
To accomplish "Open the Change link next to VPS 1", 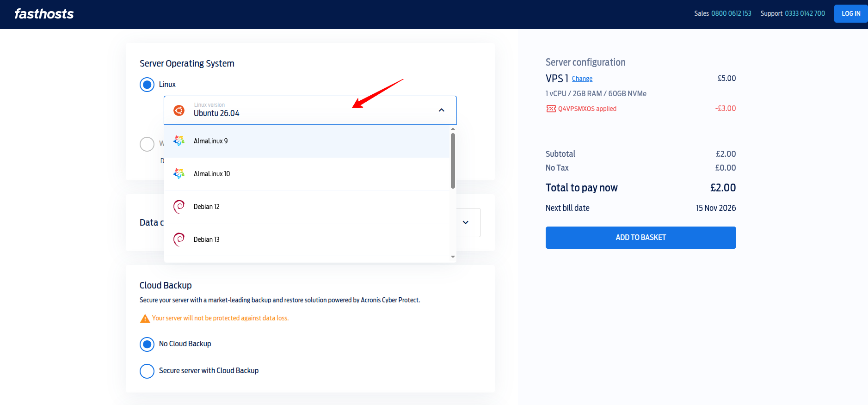I will point(582,79).
